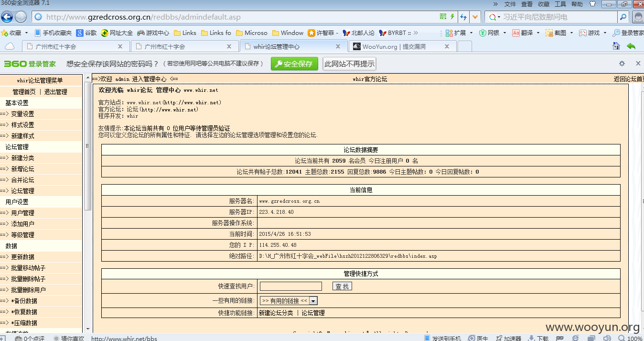Open the cloud icon left of tabs
The height and width of the screenshot is (341, 644).
click(x=9, y=46)
